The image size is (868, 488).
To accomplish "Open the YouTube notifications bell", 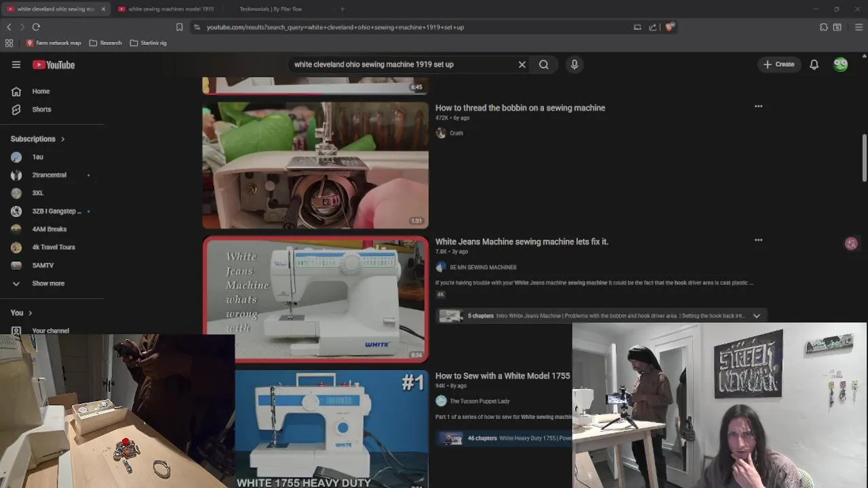I will (x=814, y=64).
